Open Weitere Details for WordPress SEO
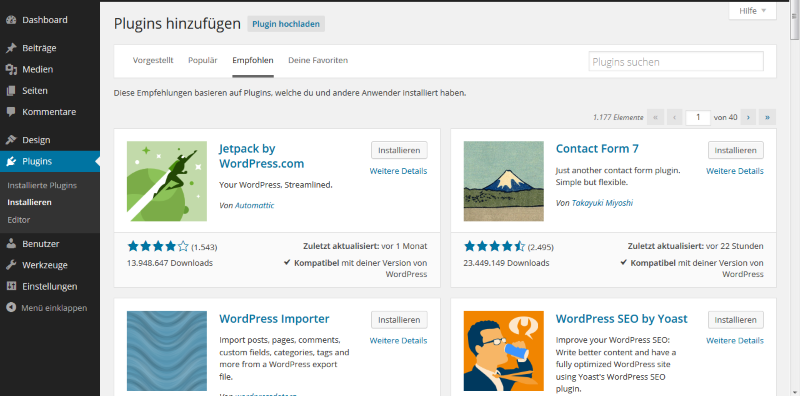This screenshot has height=396, width=800. coord(735,341)
